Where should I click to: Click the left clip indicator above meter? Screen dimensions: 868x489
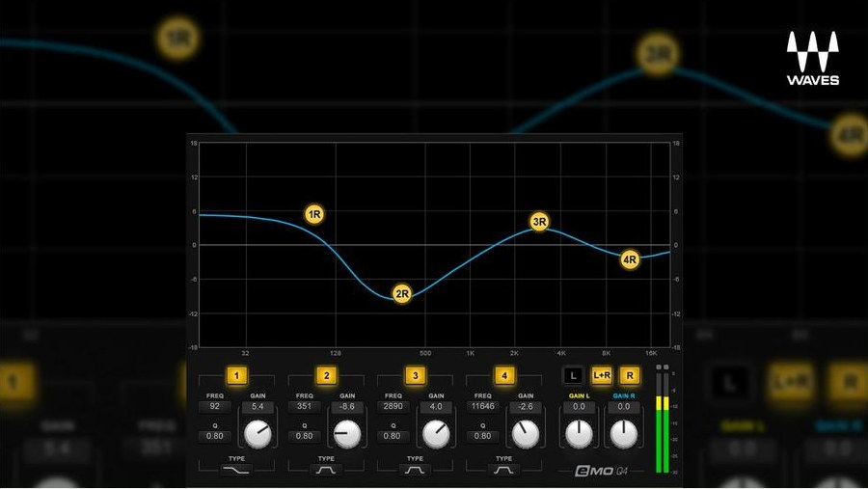point(659,367)
